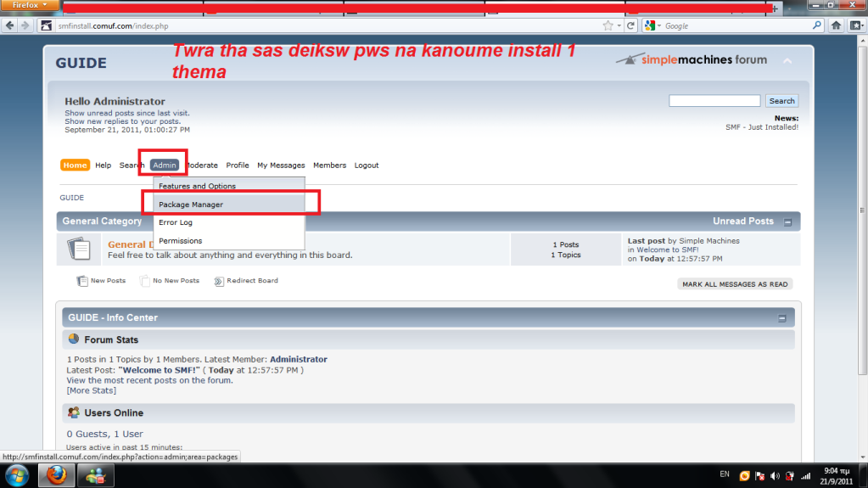Image resolution: width=868 pixels, height=488 pixels.
Task: Click the Firefox back arrow button
Action: click(9, 25)
